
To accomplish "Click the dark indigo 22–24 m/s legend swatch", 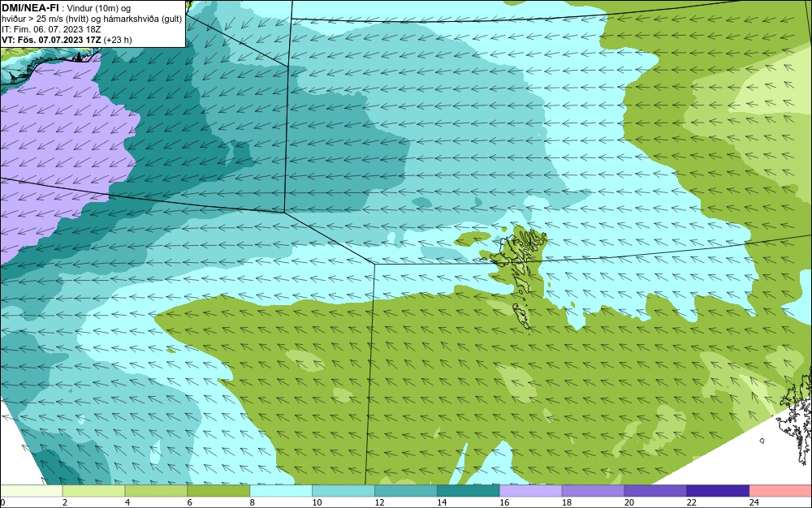I will click(x=719, y=491).
